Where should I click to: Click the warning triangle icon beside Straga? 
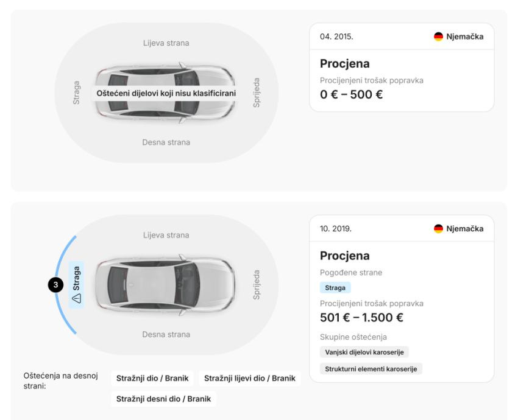[x=77, y=298]
